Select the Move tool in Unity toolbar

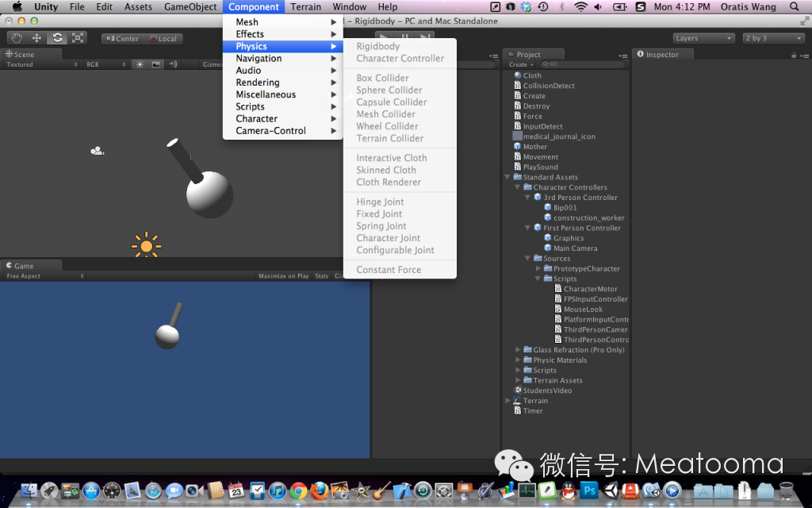(36, 38)
